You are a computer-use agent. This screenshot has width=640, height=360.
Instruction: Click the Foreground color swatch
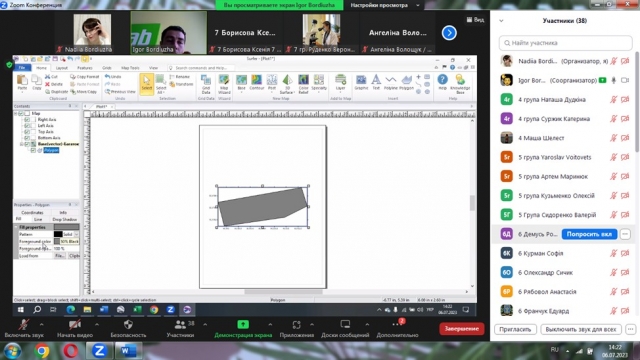click(x=57, y=241)
